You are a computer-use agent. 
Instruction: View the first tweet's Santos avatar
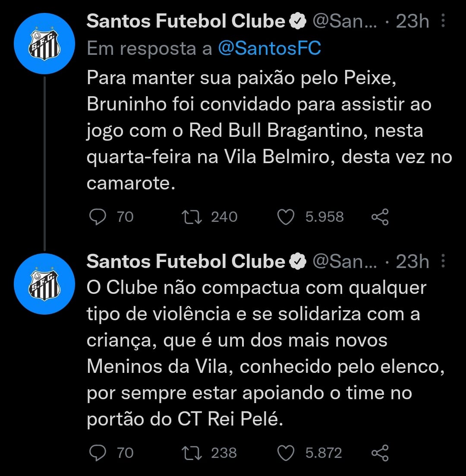[x=44, y=44]
